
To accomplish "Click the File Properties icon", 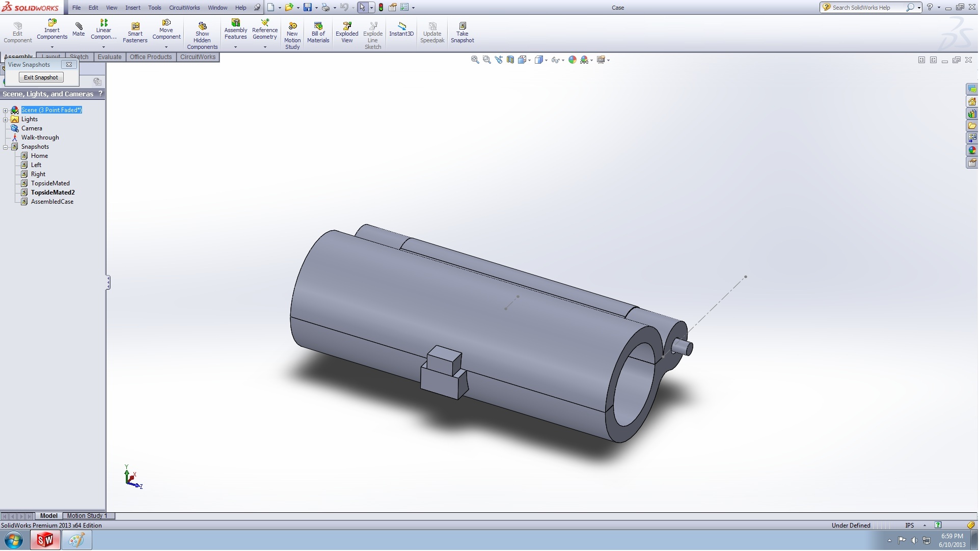I will (x=393, y=7).
